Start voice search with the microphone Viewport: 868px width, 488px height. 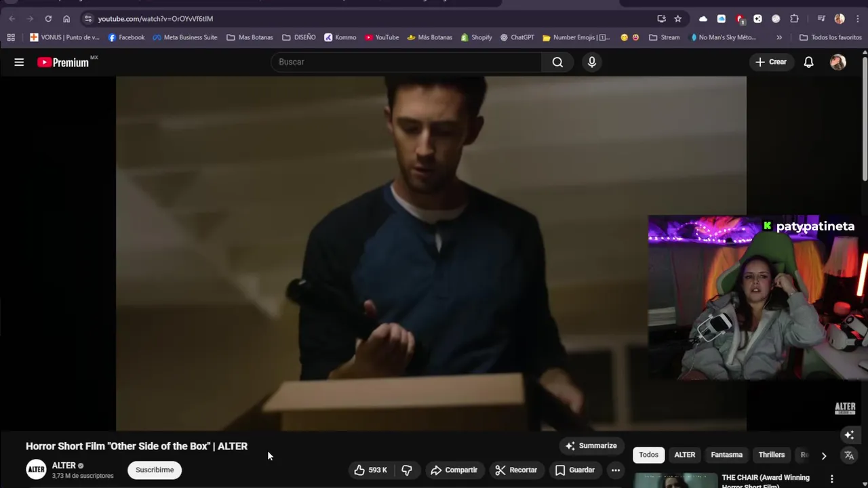pos(592,62)
